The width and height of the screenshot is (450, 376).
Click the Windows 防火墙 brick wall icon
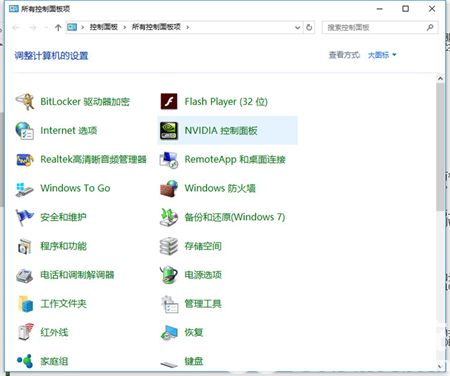coord(169,188)
